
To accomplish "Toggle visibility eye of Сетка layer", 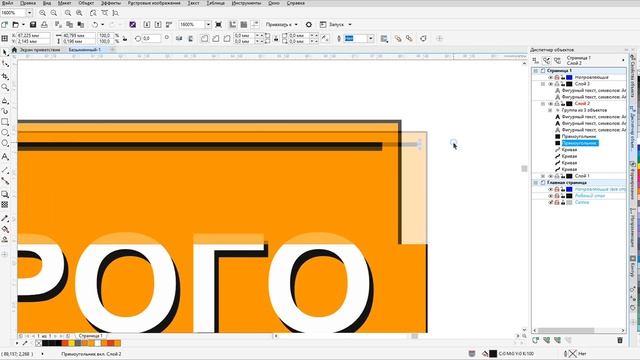I will pos(550,202).
